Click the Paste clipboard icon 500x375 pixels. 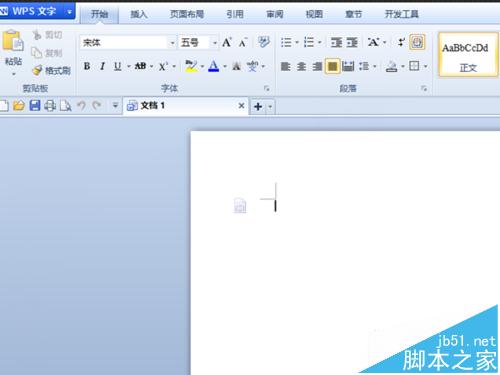[x=13, y=41]
